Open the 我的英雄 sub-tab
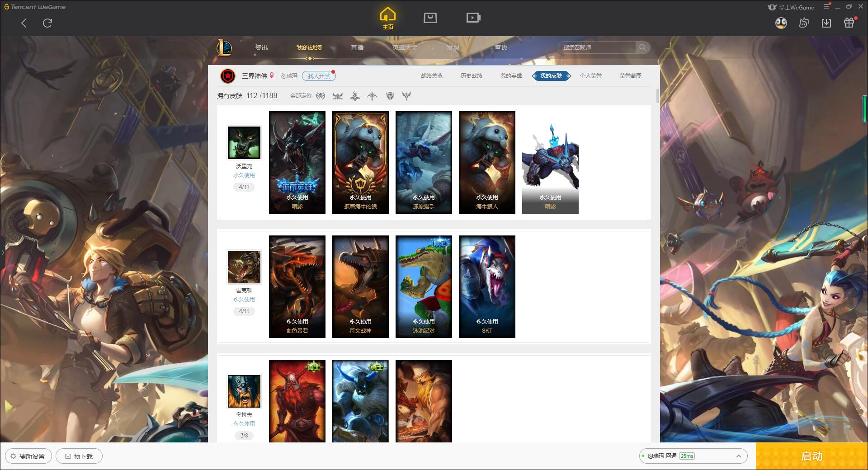The width and height of the screenshot is (868, 470). (511, 76)
